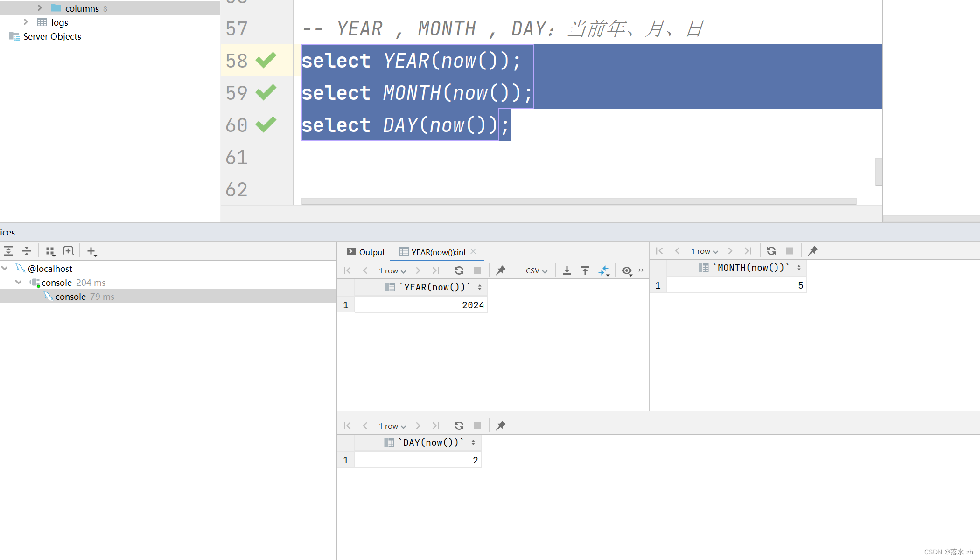Expand the logs table node

coord(26,22)
